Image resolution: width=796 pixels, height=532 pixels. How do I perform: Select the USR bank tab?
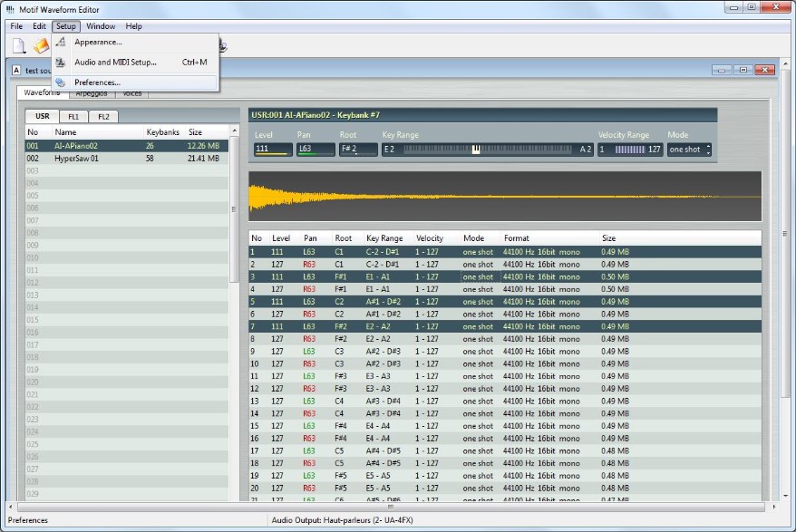43,116
